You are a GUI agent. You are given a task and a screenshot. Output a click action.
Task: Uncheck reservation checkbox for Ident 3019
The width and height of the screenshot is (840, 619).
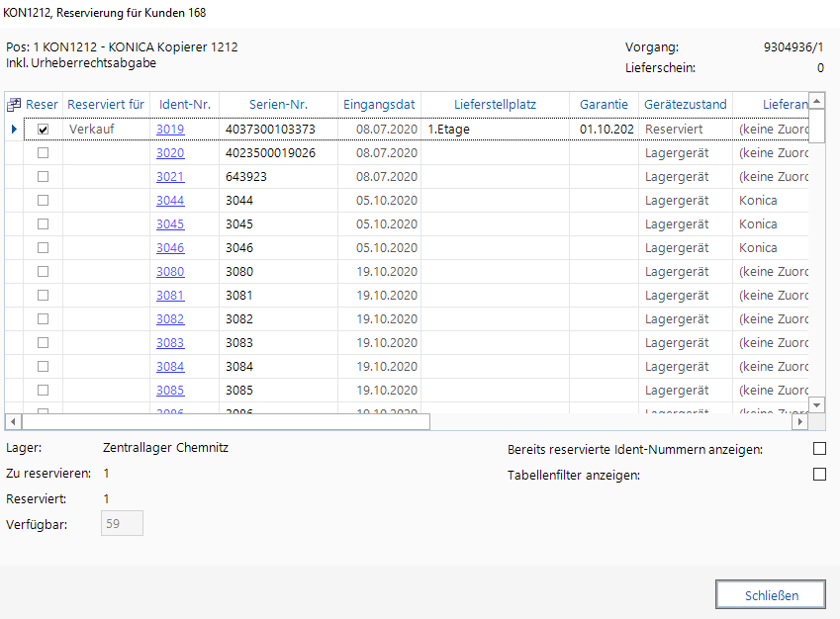[x=43, y=130]
